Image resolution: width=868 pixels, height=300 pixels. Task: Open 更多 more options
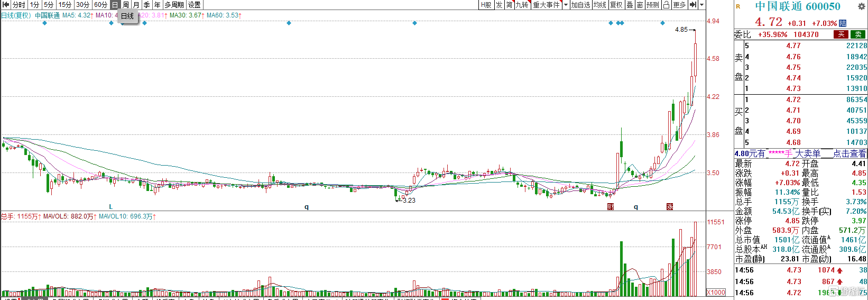pyautogui.click(x=680, y=5)
